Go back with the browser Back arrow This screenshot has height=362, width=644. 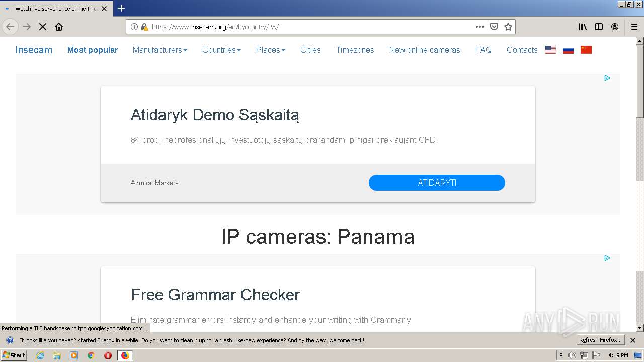(x=10, y=27)
